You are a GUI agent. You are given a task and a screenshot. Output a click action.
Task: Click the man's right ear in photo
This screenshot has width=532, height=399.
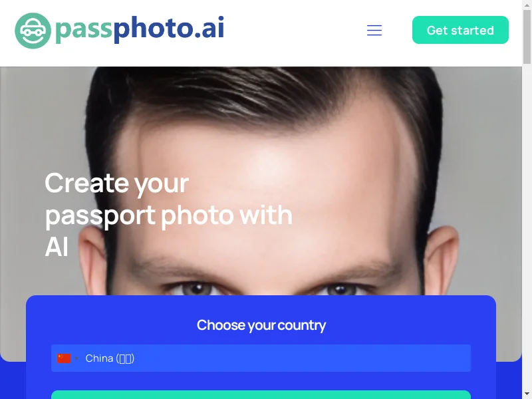point(442,259)
